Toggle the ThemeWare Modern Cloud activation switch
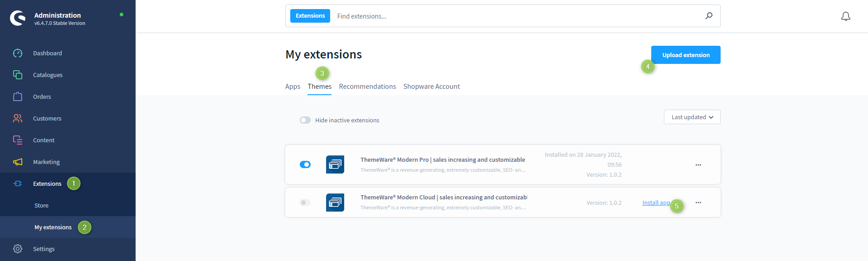Image resolution: width=868 pixels, height=261 pixels. pyautogui.click(x=305, y=203)
